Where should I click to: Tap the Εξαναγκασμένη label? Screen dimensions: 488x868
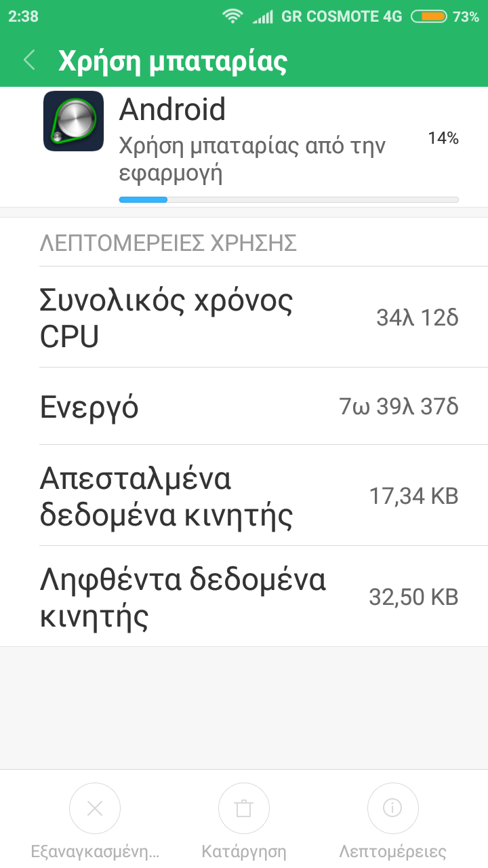click(95, 852)
